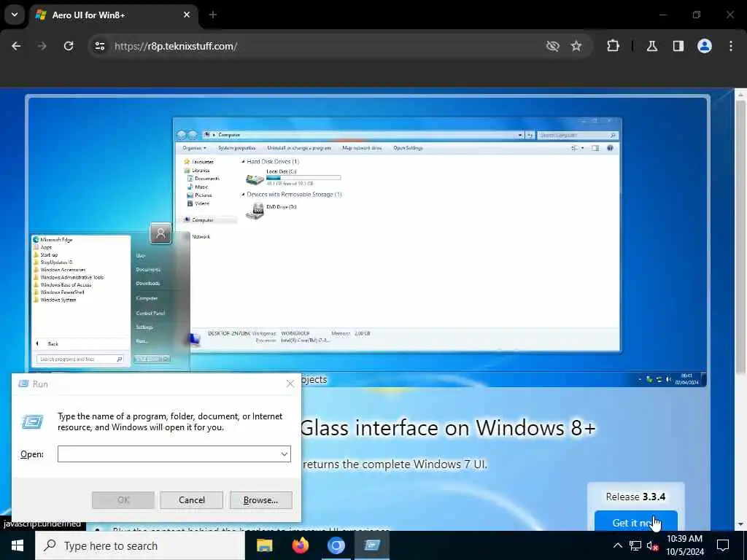Screen dimensions: 747x560
Task: Open the taskbar clock and date
Action: click(x=685, y=545)
